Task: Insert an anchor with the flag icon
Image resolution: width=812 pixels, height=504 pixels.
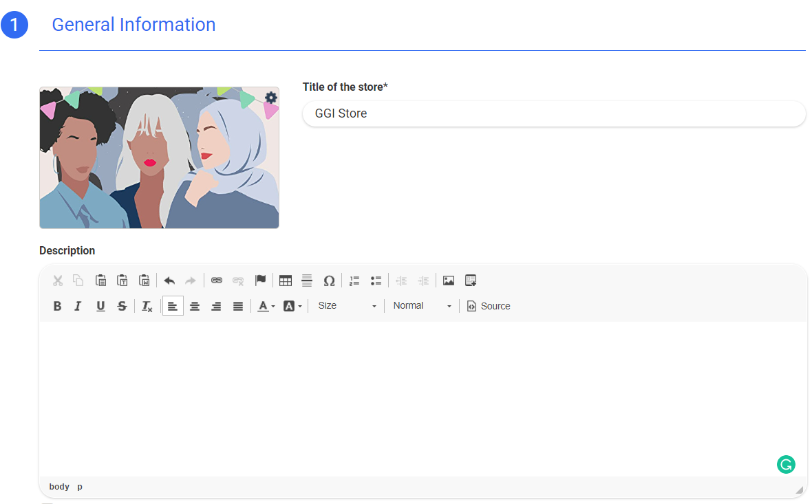Action: (x=260, y=281)
